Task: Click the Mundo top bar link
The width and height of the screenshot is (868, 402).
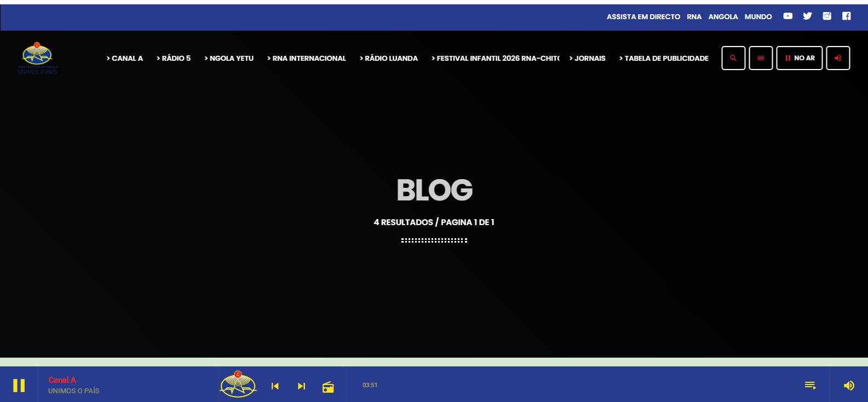Action: (758, 17)
